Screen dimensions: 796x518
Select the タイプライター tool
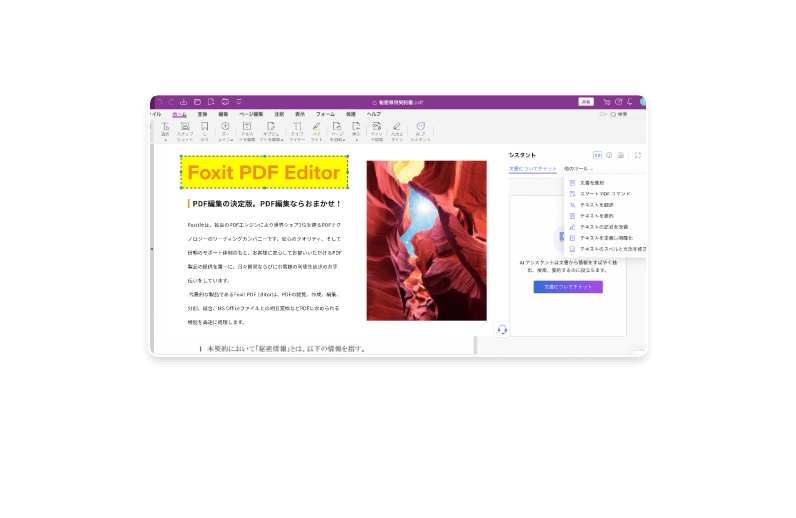297,132
